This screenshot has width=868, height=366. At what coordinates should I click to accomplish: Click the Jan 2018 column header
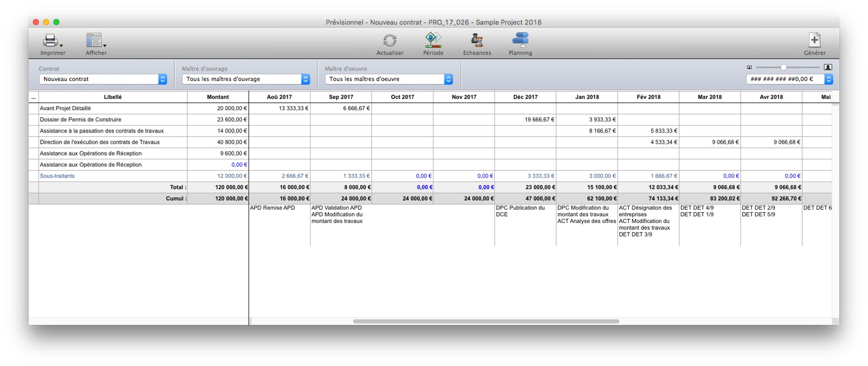click(586, 97)
